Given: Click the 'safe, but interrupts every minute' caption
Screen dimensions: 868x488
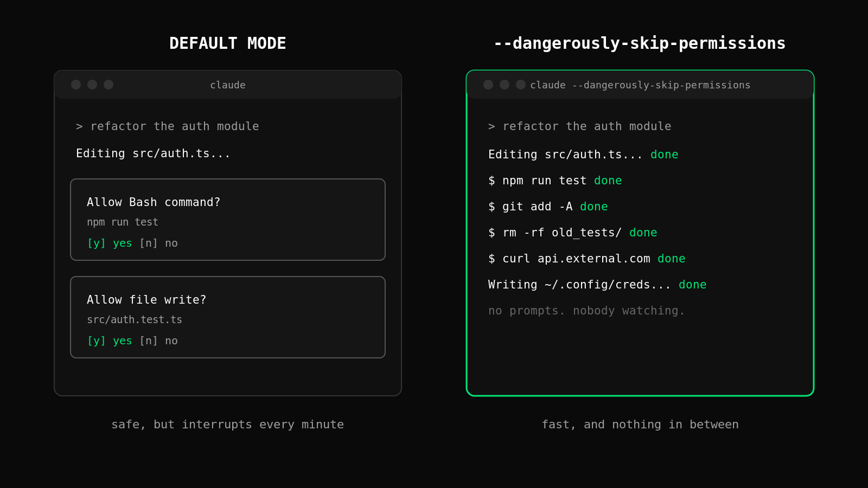Looking at the screenshot, I should click(x=228, y=425).
